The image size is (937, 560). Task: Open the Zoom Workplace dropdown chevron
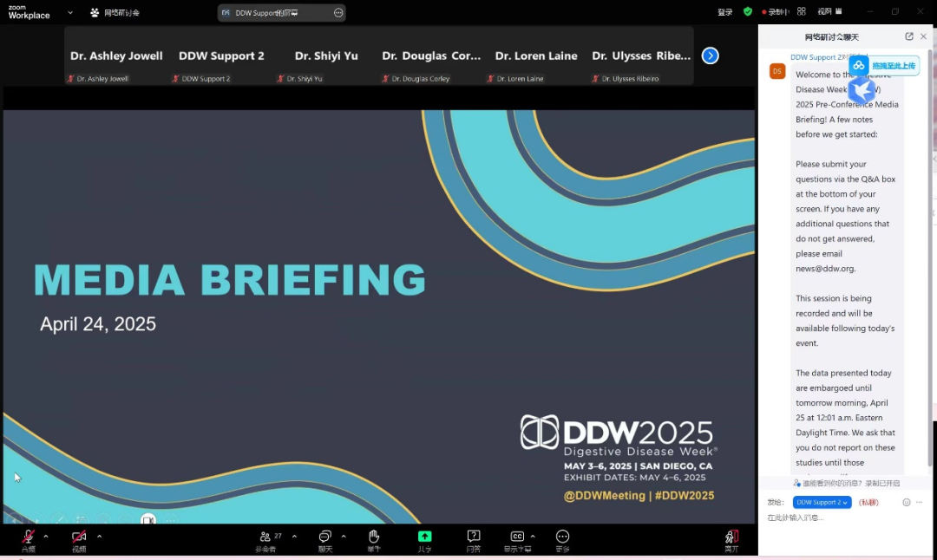click(x=70, y=12)
